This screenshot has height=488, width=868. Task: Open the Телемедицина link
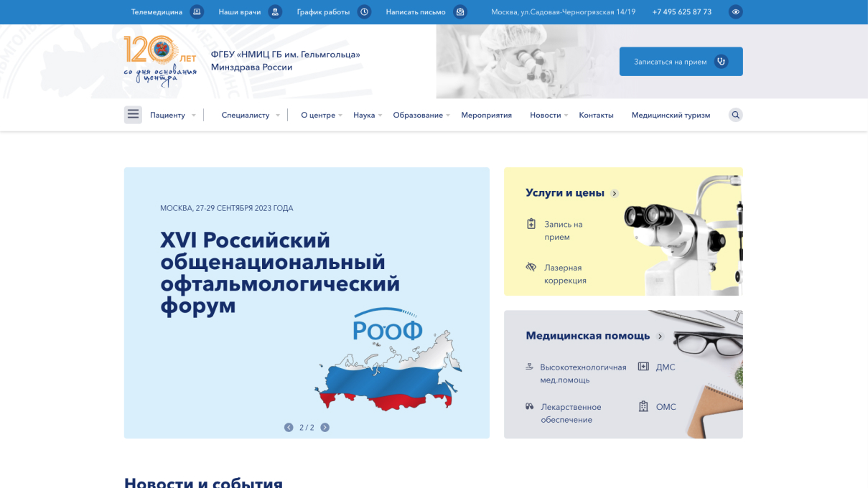tap(157, 12)
